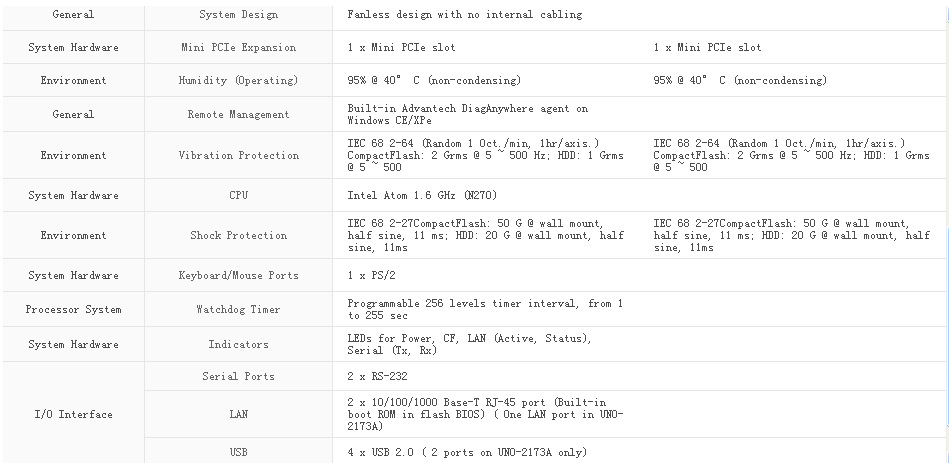Click the Serial Ports cell
The height and width of the screenshot is (463, 949).
238,377
